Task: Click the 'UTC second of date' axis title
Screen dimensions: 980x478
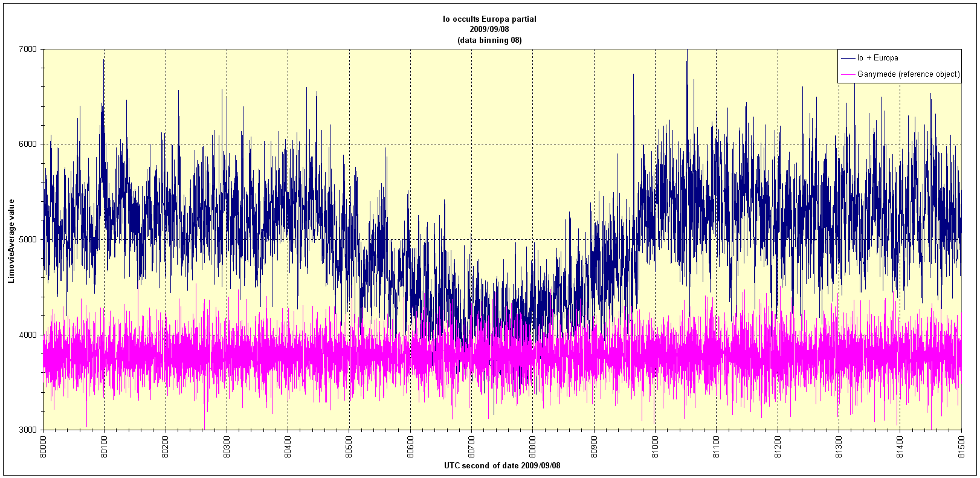Action: [502, 466]
